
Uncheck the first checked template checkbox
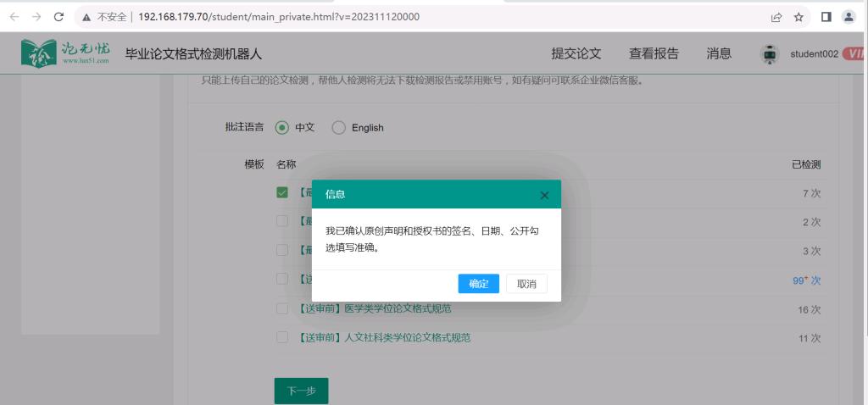[282, 192]
